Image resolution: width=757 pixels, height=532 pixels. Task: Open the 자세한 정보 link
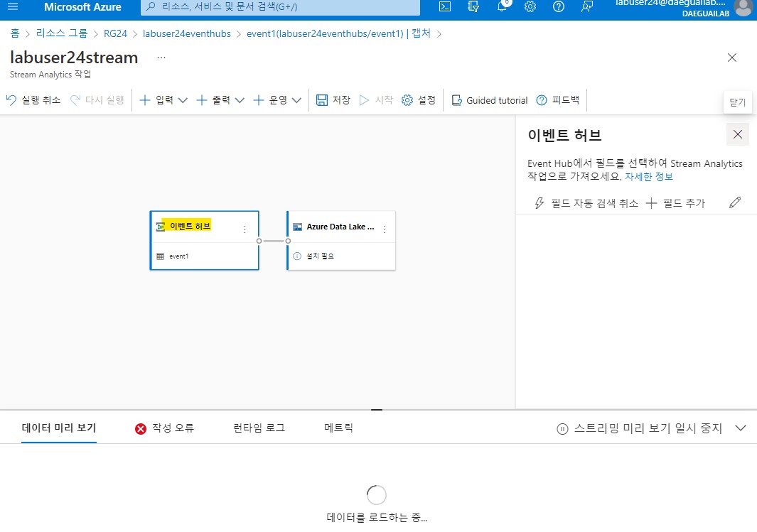pos(649,177)
